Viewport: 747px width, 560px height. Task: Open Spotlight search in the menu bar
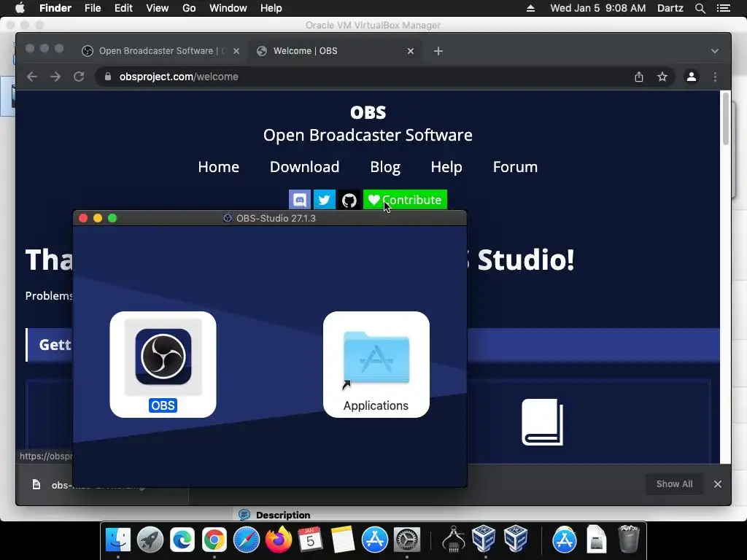[700, 8]
